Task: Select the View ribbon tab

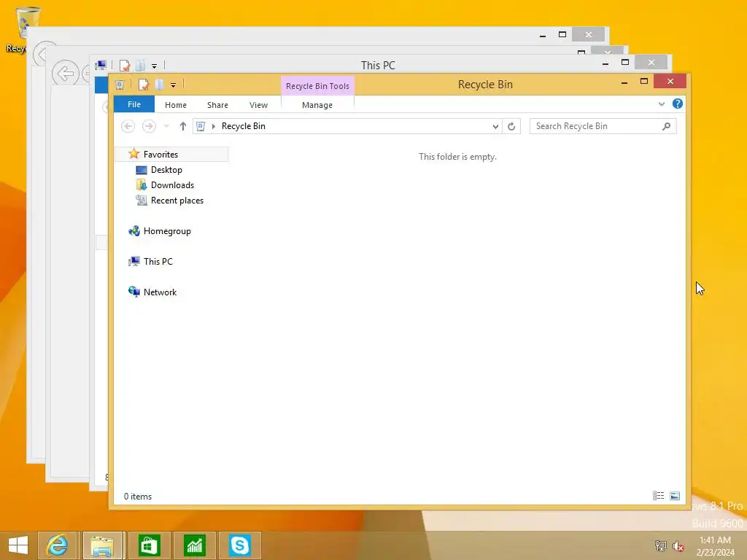Action: (258, 105)
